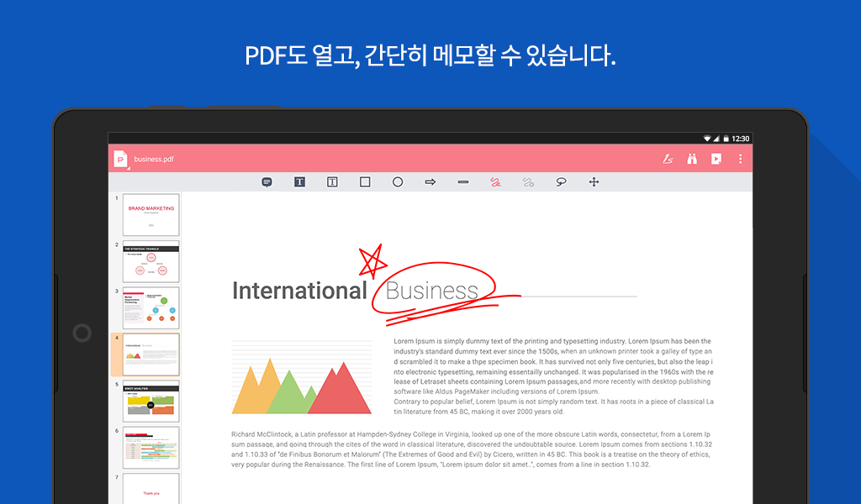Viewport: 861px width, 504px height.
Task: Open page 4 International Business thumbnail
Action: point(151,354)
